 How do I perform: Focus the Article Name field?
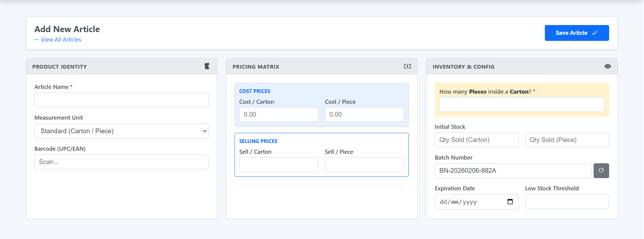(121, 100)
